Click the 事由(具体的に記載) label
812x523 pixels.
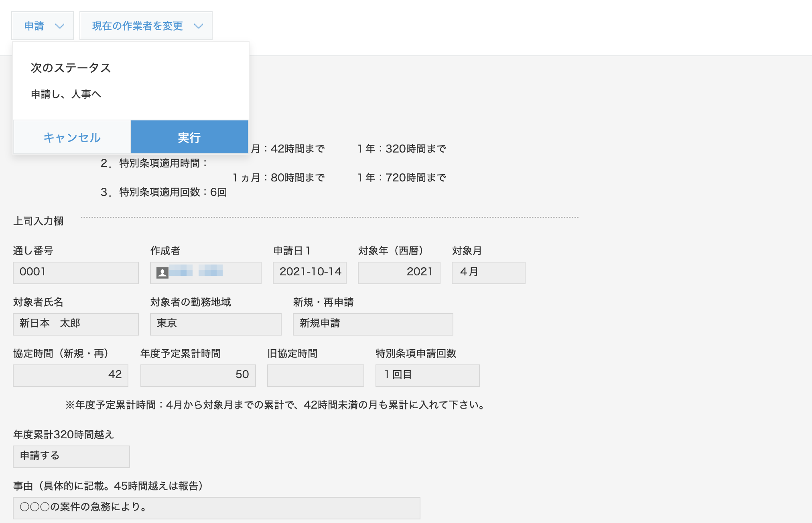[108, 486]
